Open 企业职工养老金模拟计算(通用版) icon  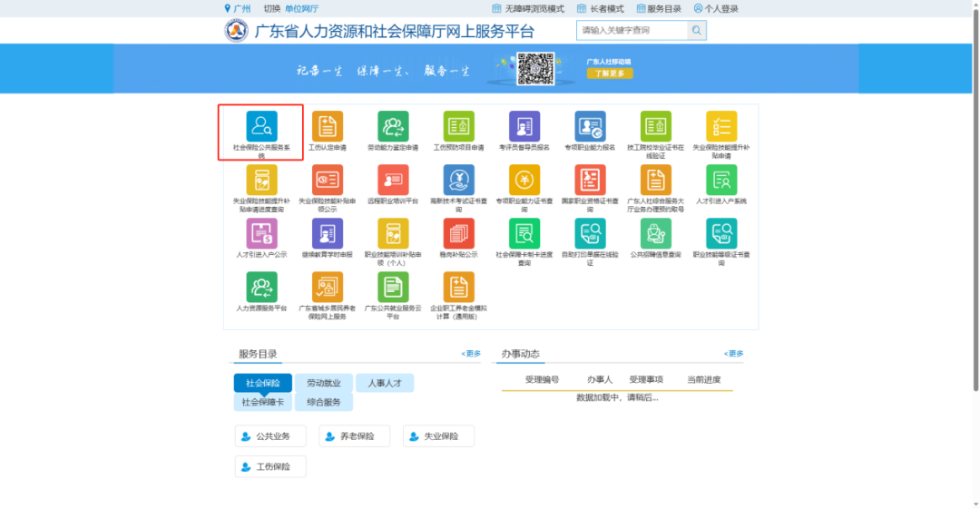[459, 288]
